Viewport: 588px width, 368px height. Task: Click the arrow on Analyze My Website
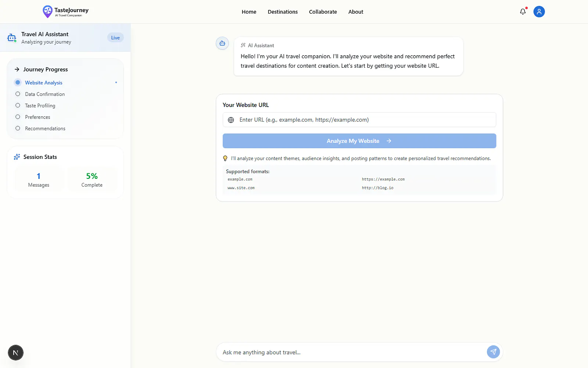(389, 141)
